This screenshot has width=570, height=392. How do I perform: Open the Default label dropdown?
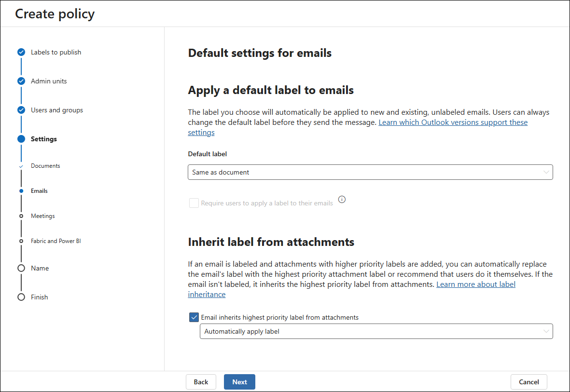(x=370, y=172)
